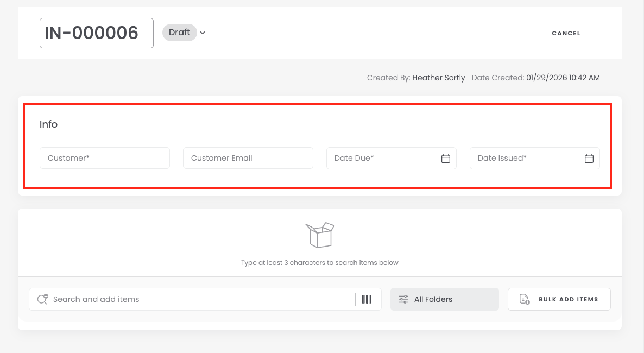Click the barcode scanner icon
Screen dimensions: 644x353
coord(367,299)
